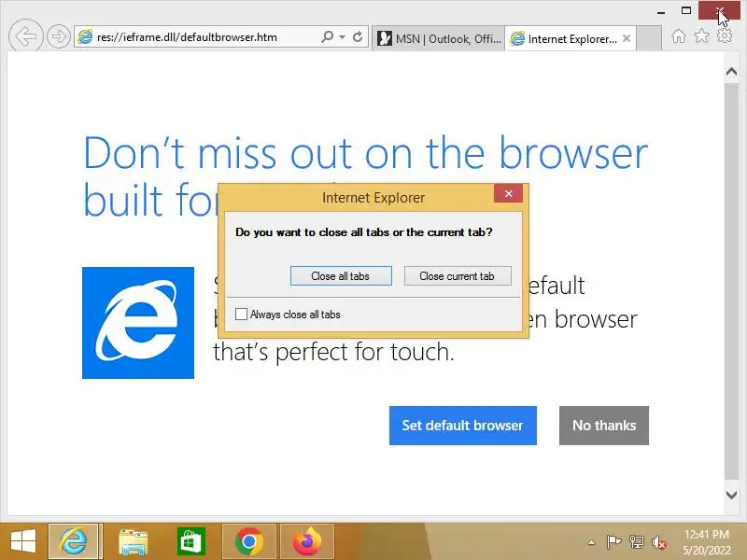Click Set default browser button

coord(462,426)
